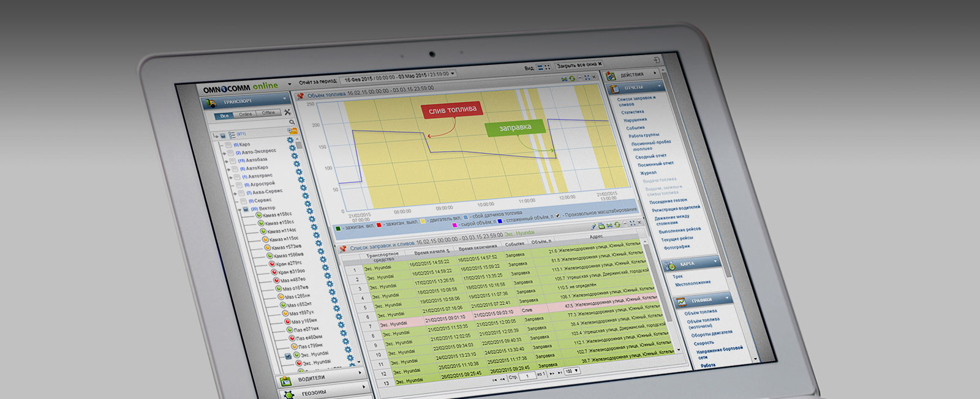Expand the ДЕЙСТВИЯ panel
The image size is (980, 399).
pos(655,73)
